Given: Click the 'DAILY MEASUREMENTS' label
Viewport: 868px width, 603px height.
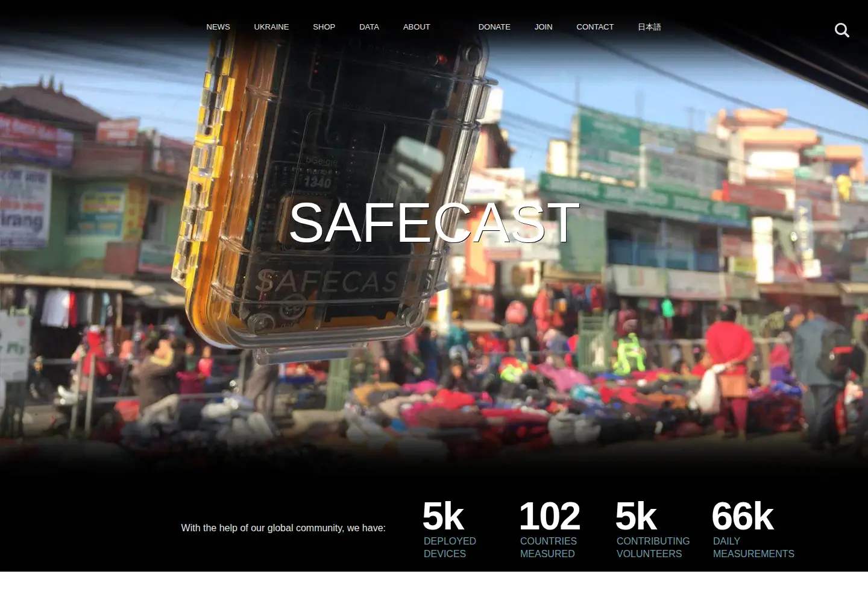Looking at the screenshot, I should pos(753,548).
